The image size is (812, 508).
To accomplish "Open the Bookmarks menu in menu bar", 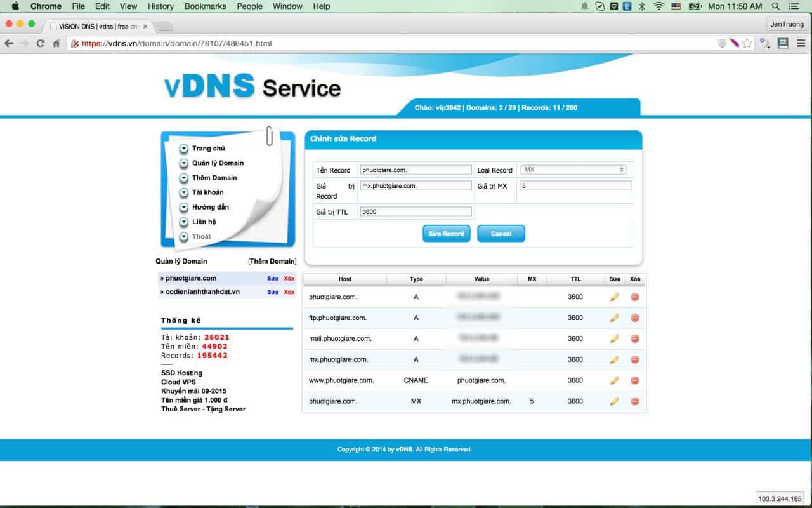I will [205, 6].
